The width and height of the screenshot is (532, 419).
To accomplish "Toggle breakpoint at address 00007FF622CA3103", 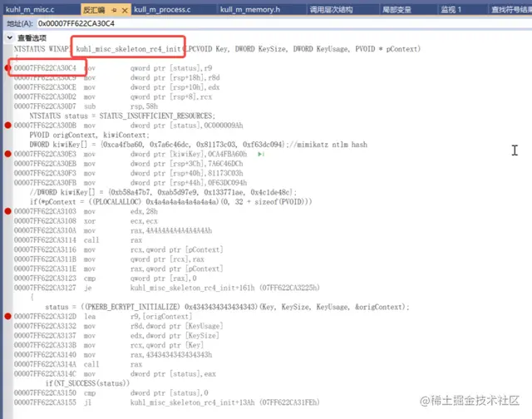I will 8,211.
